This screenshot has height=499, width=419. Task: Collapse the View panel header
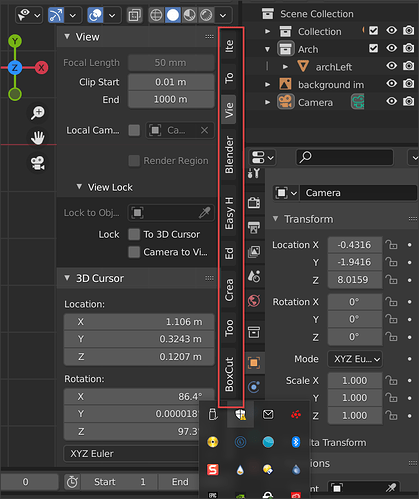click(67, 36)
